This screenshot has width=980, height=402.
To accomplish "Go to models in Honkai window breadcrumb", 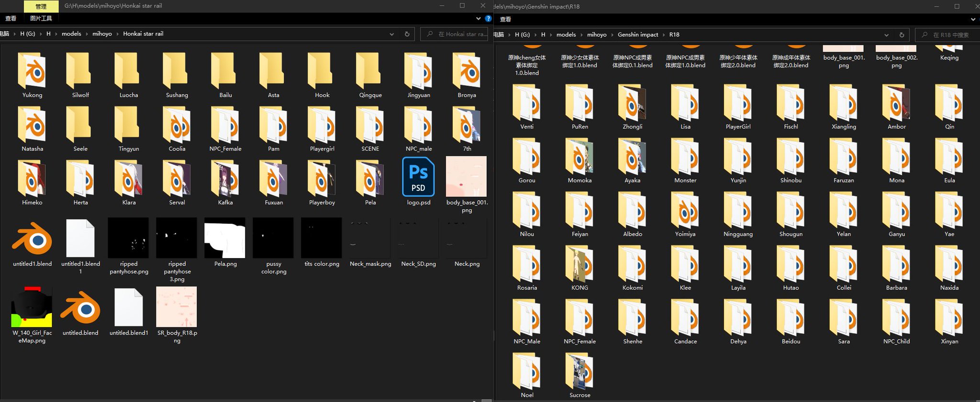I will click(71, 34).
